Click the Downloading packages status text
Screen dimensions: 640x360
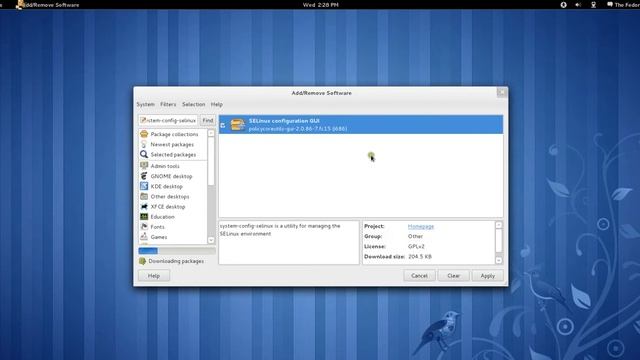[176, 261]
